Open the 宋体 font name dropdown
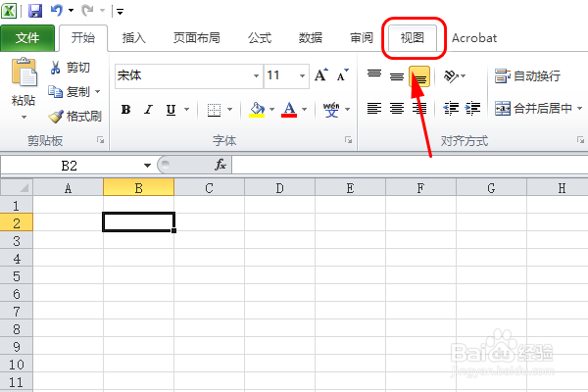The width and height of the screenshot is (588, 392). click(256, 75)
